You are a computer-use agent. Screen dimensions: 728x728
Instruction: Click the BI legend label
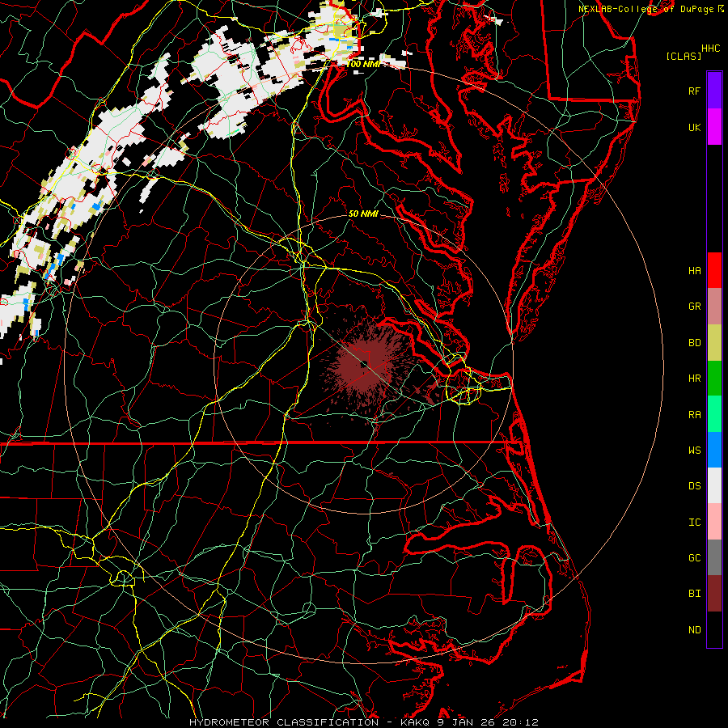click(x=695, y=594)
